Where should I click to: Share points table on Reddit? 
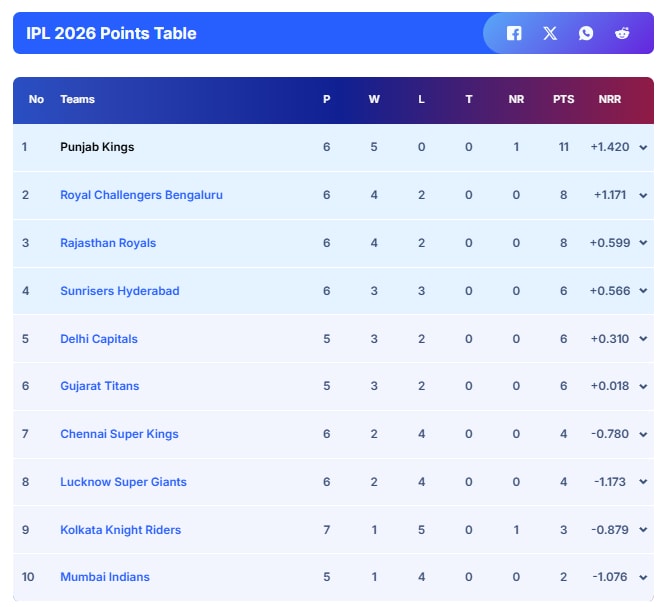(622, 33)
